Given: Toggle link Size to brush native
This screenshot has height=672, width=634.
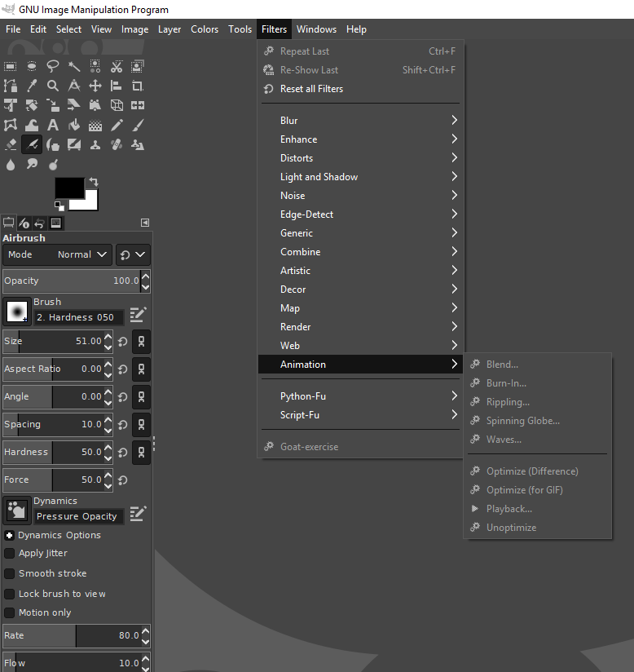Looking at the screenshot, I should [x=141, y=342].
